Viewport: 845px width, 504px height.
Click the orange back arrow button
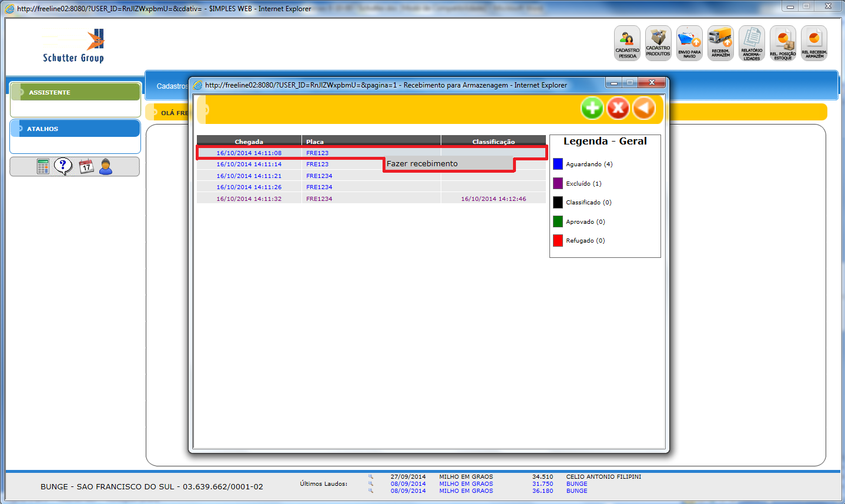(644, 108)
